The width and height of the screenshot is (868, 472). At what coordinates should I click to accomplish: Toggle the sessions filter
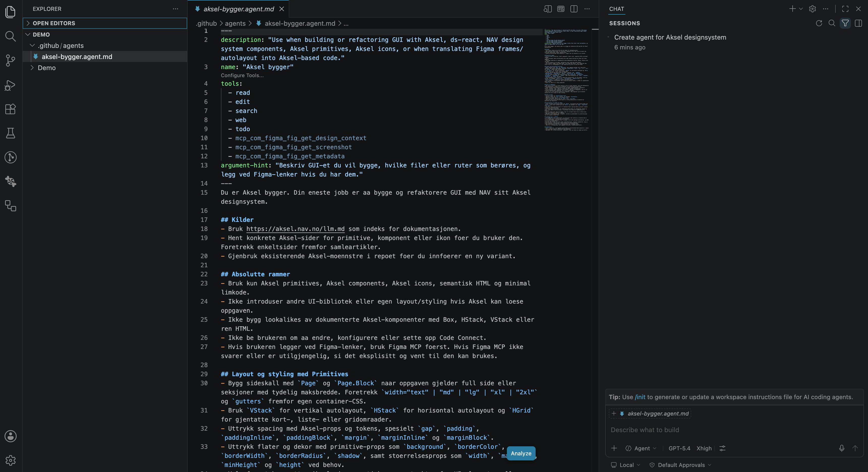pos(845,23)
